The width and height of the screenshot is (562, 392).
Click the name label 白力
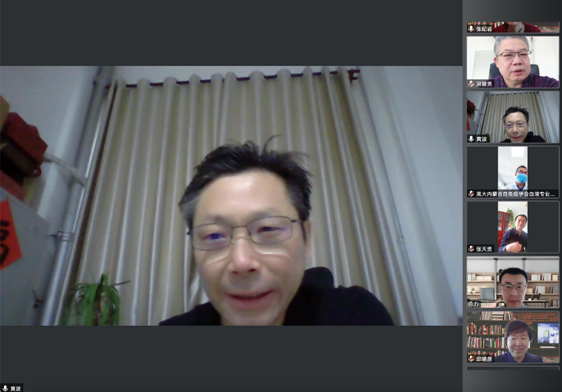tap(474, 304)
